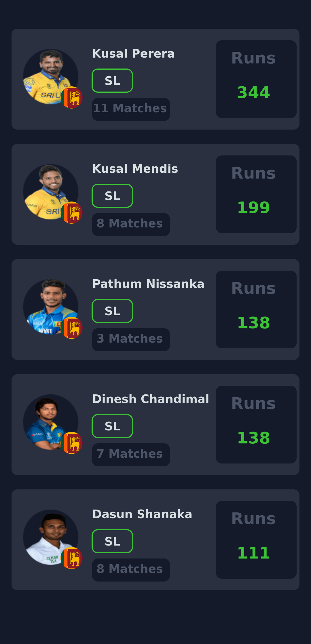This screenshot has height=644, width=311.
Task: Open the Runs 344 stat box
Action: [x=256, y=79]
